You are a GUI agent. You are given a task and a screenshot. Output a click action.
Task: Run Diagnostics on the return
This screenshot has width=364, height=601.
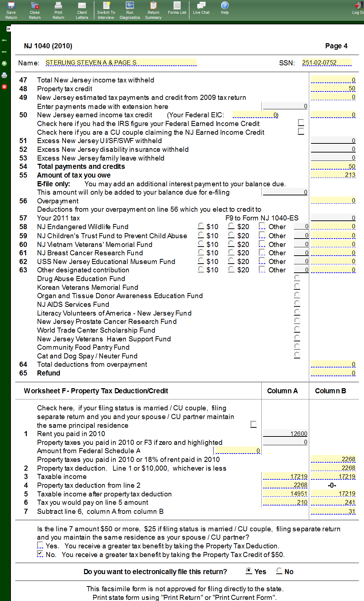[x=130, y=10]
